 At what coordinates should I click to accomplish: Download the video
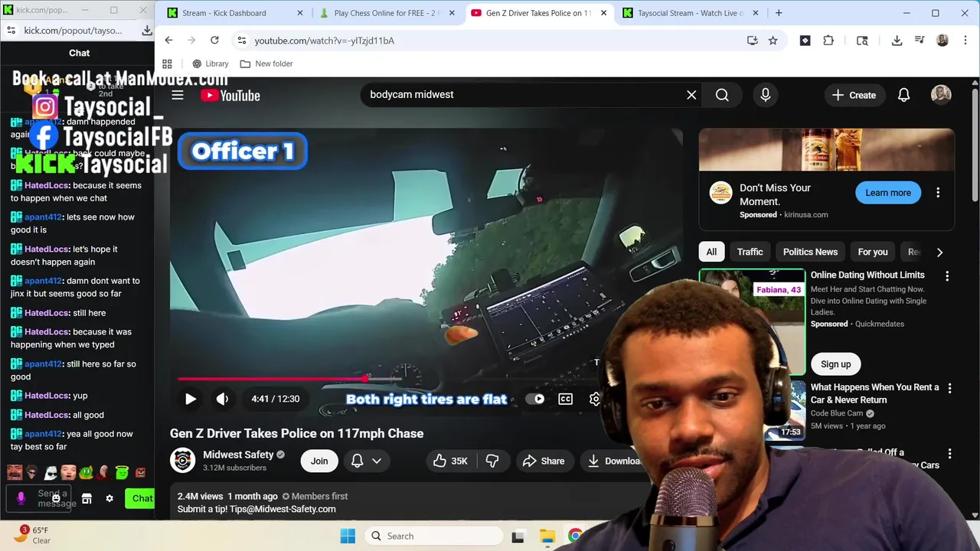[x=614, y=461]
